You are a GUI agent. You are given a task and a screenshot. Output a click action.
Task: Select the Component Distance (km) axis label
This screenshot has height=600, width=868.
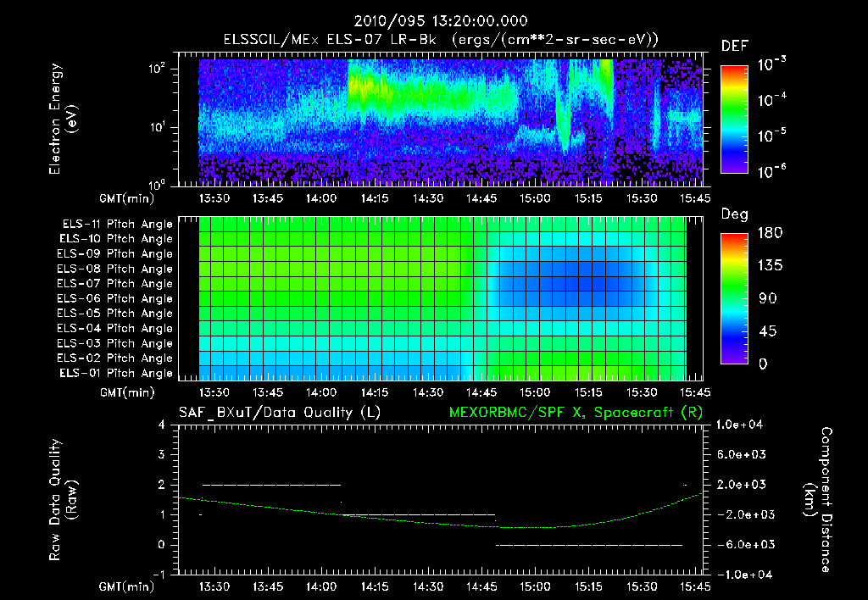[819, 500]
